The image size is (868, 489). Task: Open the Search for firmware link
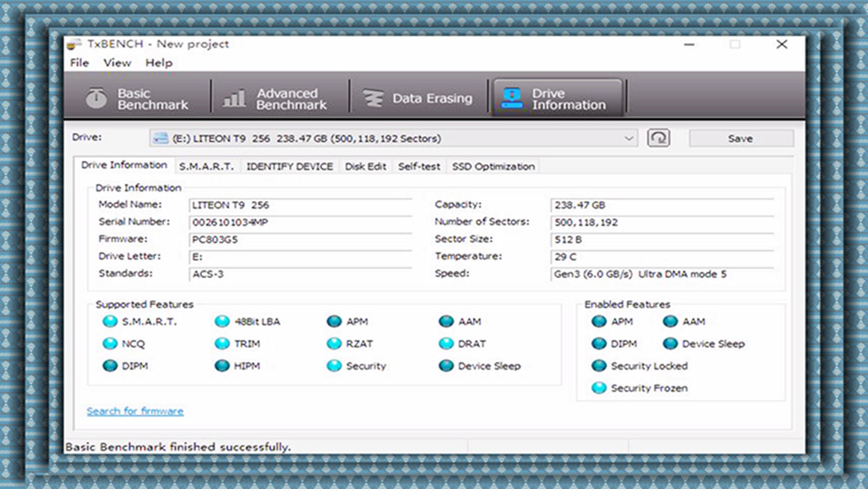135,411
